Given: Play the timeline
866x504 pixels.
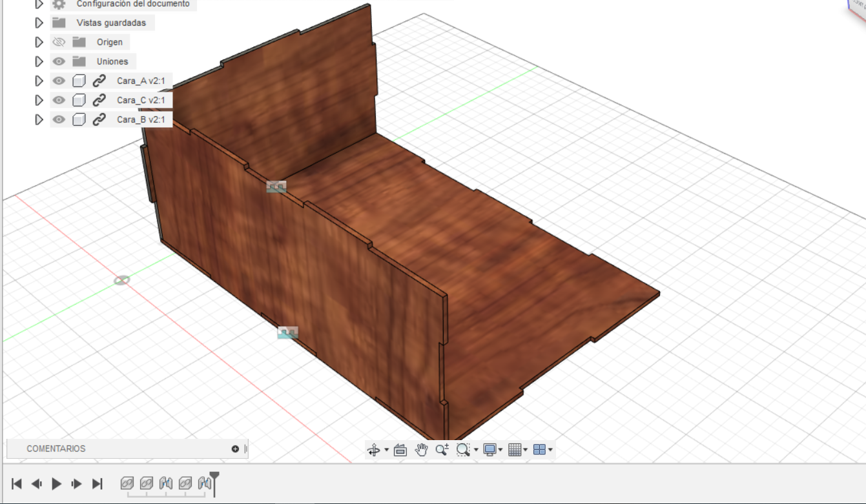Looking at the screenshot, I should point(57,483).
